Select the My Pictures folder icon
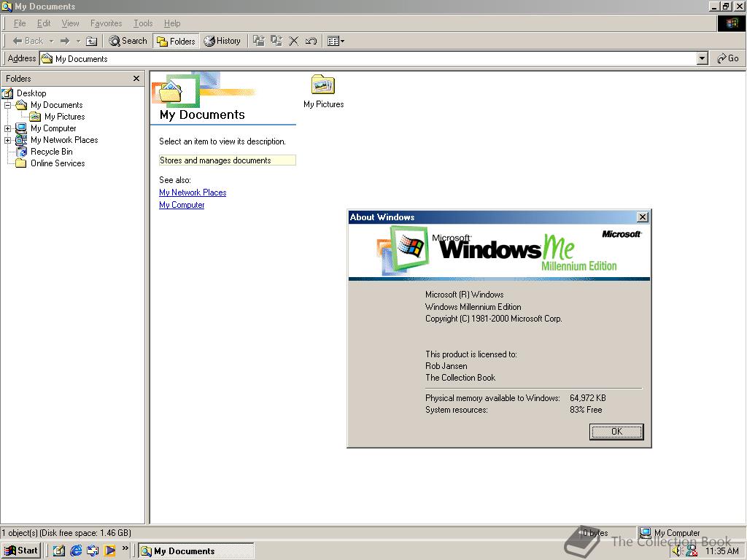This screenshot has height=560, width=747. (323, 86)
